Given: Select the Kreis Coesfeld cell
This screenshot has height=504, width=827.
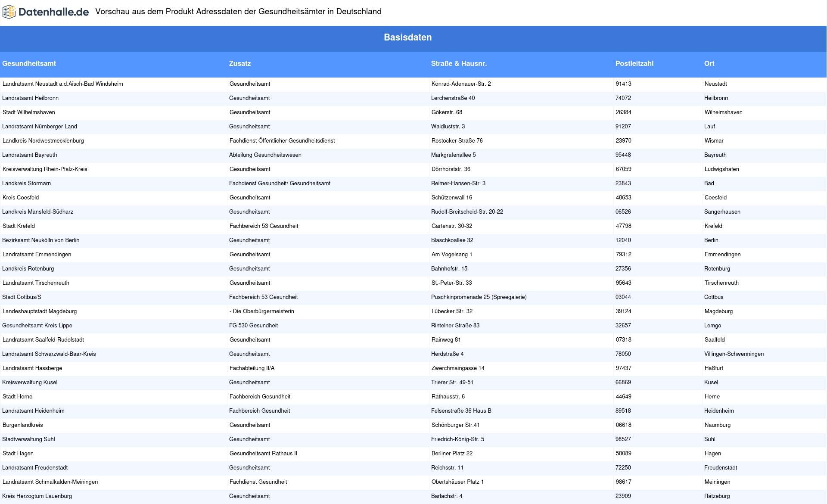Looking at the screenshot, I should tap(21, 198).
